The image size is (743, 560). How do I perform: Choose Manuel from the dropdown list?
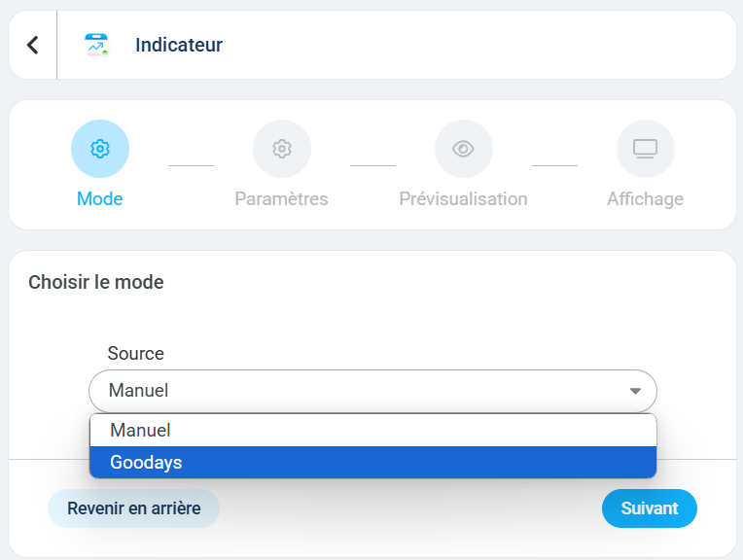click(373, 430)
